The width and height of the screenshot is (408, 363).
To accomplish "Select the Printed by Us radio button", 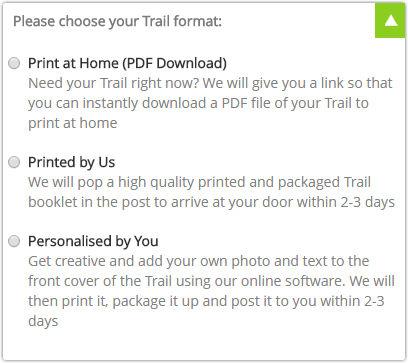I will click(14, 162).
